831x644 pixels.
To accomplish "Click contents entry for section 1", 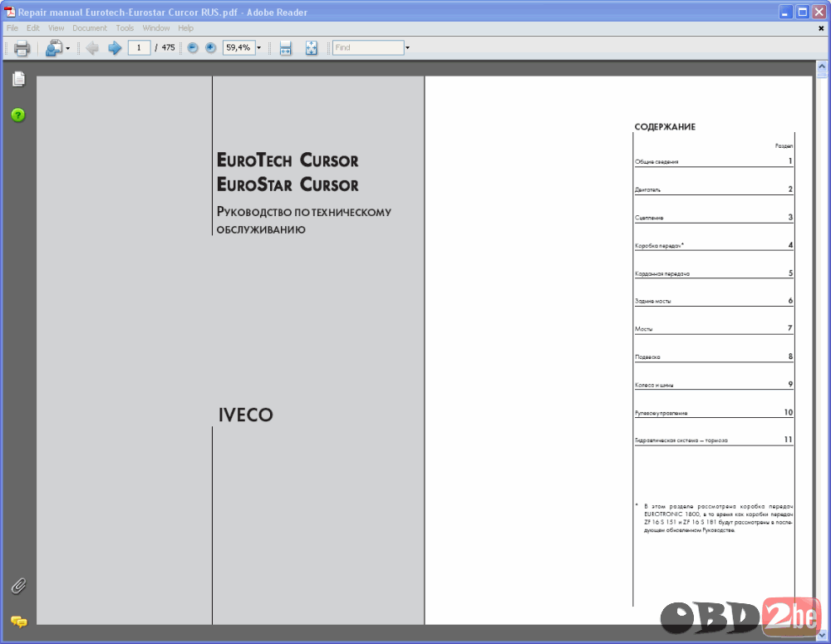I will (714, 161).
